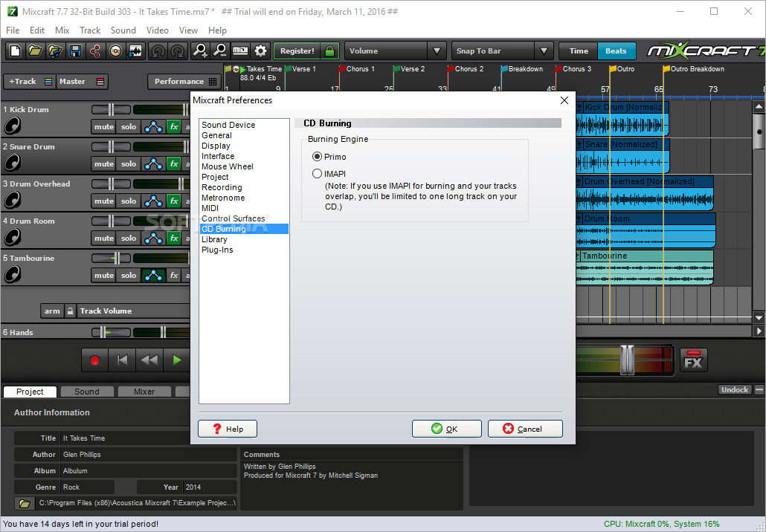
Task: Click the Register! button
Action: click(297, 51)
